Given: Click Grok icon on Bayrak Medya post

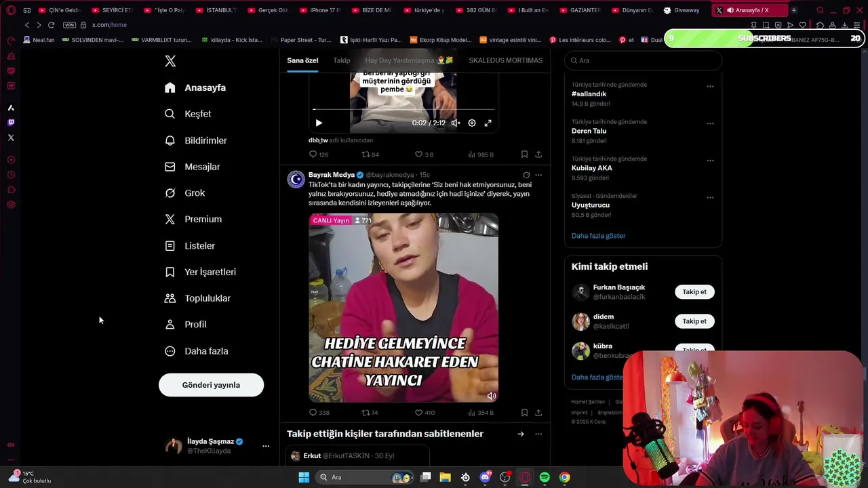Looking at the screenshot, I should 526,175.
